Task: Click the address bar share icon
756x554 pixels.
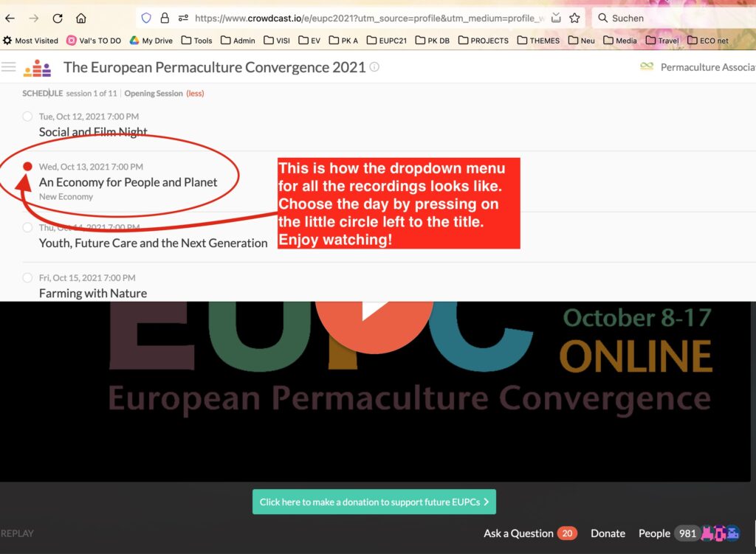Action: (556, 18)
